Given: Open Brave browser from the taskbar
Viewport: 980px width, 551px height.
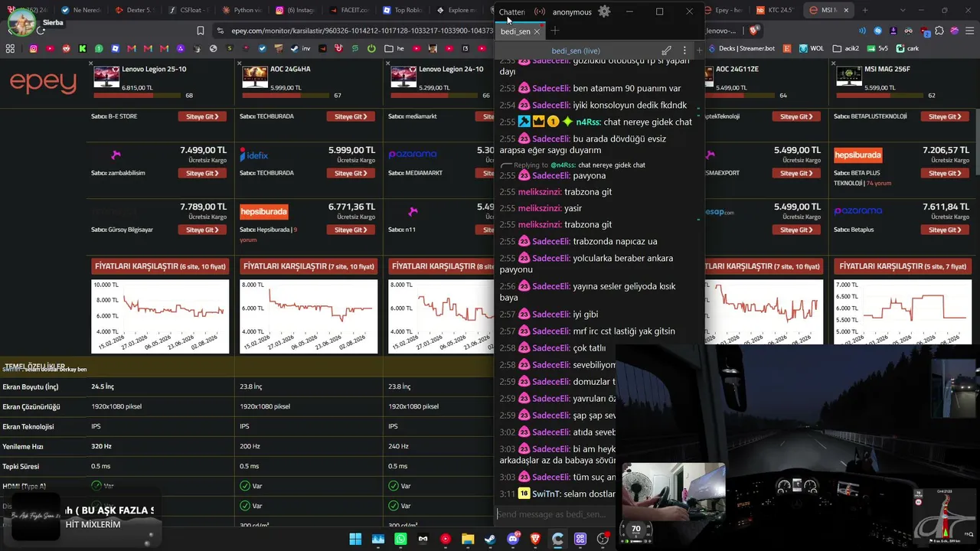Looking at the screenshot, I should coord(535,539).
